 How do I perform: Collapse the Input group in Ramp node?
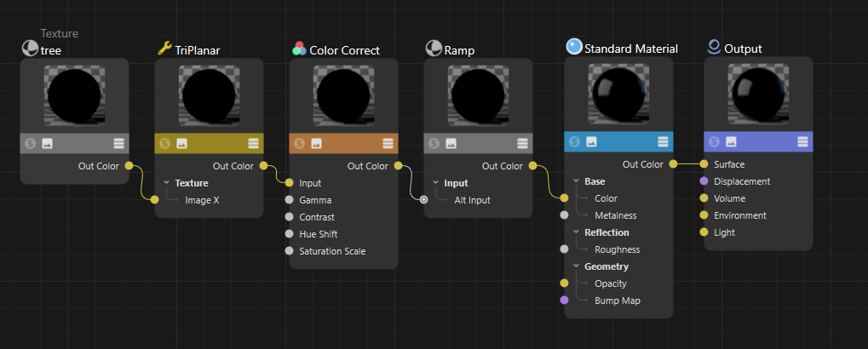[435, 182]
